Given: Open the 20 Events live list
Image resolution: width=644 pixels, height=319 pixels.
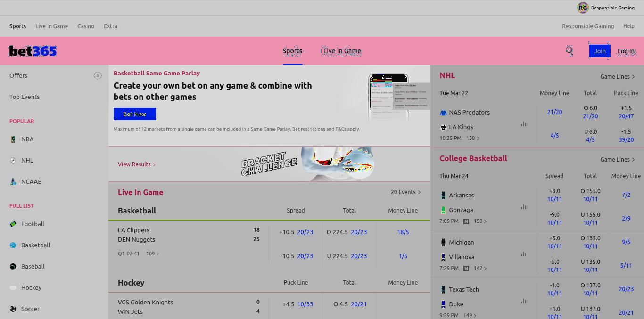Looking at the screenshot, I should pos(405,192).
